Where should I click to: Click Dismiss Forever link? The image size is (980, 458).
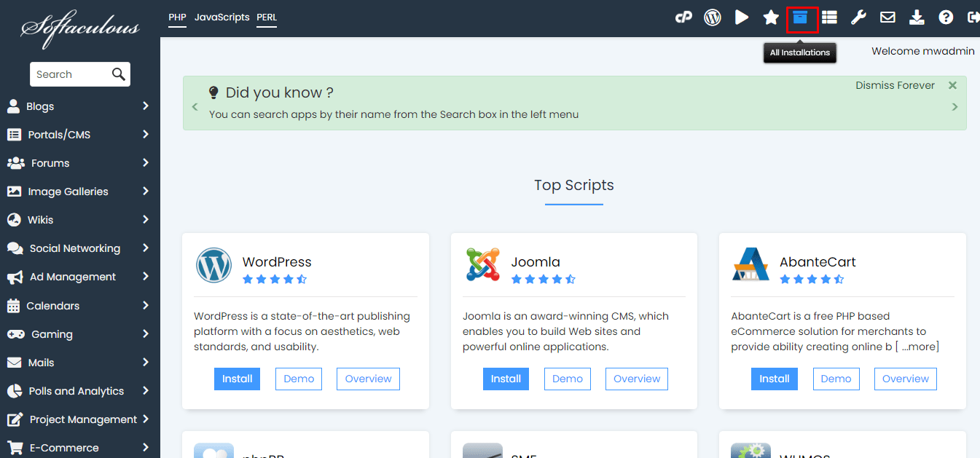[x=895, y=85]
